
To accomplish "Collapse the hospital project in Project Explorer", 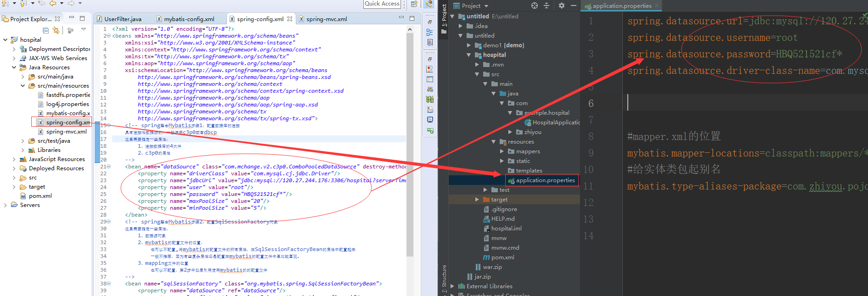I will (5, 40).
